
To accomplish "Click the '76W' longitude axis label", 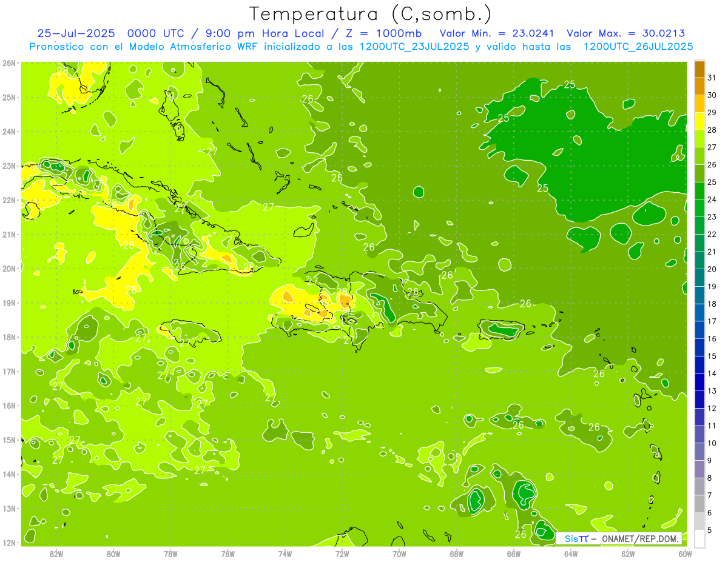I will (228, 554).
